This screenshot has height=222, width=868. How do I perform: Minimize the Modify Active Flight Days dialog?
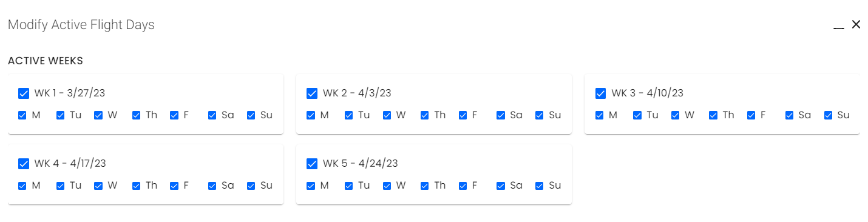click(839, 25)
